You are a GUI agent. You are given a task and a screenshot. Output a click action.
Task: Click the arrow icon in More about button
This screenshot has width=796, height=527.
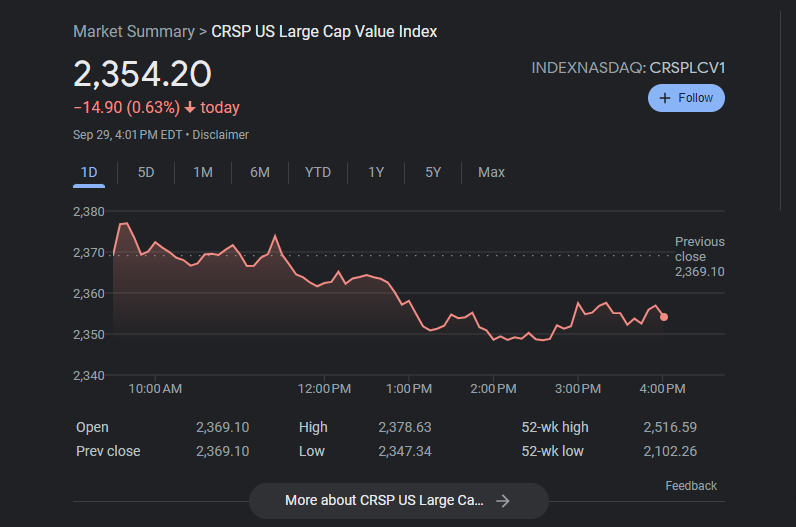[503, 501]
